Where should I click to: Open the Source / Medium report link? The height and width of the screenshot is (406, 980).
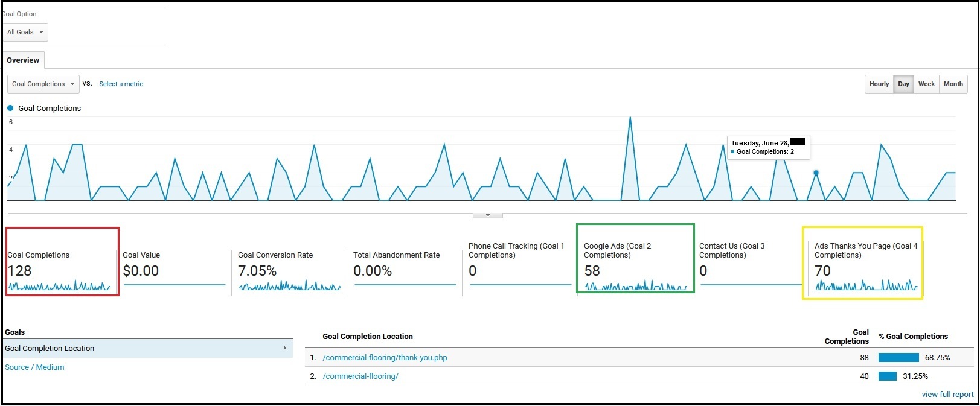pyautogui.click(x=34, y=367)
